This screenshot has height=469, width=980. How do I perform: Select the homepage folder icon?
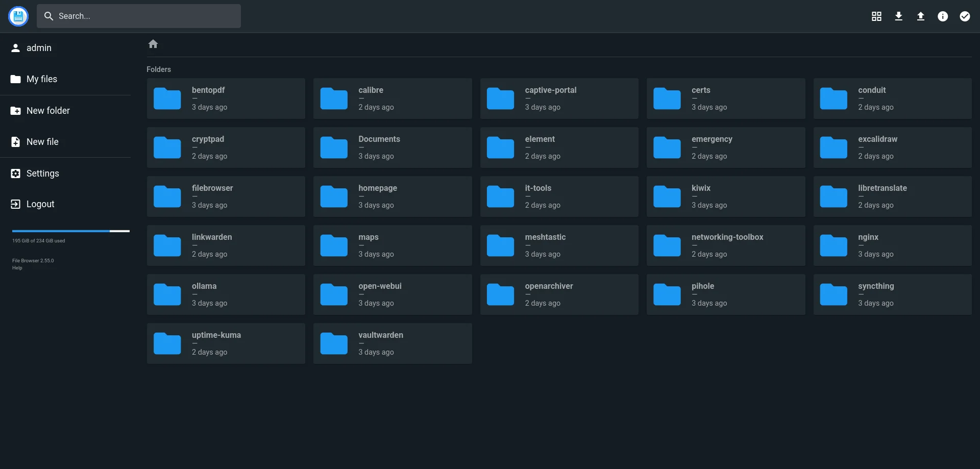(x=334, y=196)
